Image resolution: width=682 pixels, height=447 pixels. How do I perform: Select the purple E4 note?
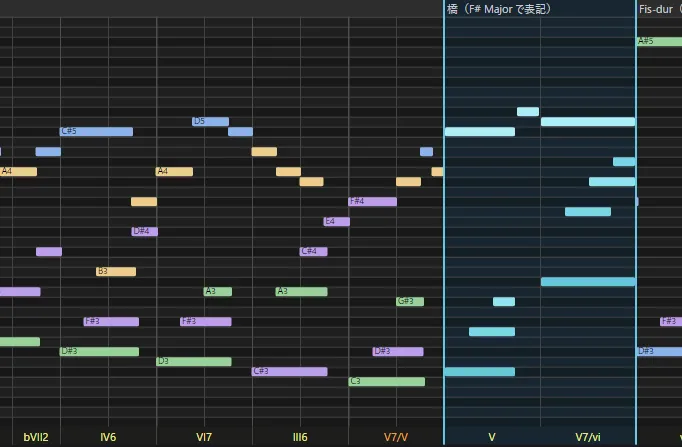coord(337,221)
